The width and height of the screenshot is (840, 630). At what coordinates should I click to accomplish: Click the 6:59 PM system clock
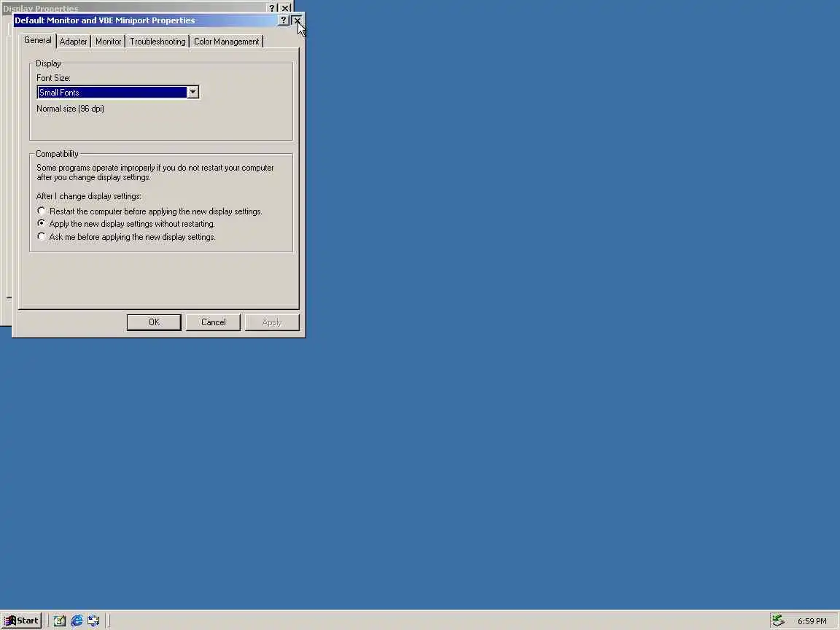pyautogui.click(x=812, y=621)
